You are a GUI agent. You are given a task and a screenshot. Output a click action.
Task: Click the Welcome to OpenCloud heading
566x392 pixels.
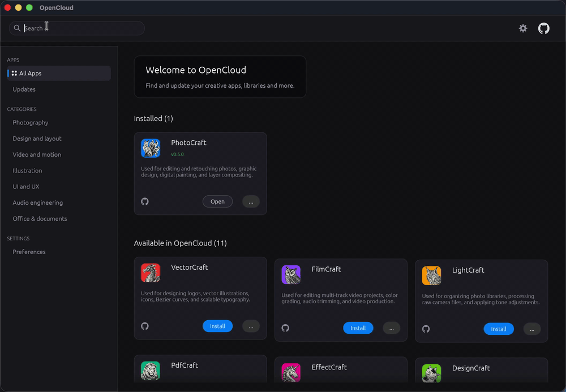point(196,70)
